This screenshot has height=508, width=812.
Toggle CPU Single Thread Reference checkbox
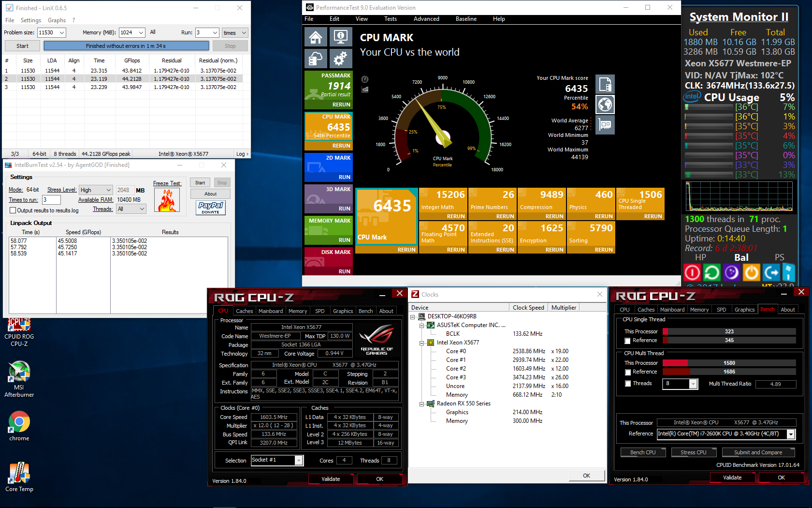tap(627, 341)
